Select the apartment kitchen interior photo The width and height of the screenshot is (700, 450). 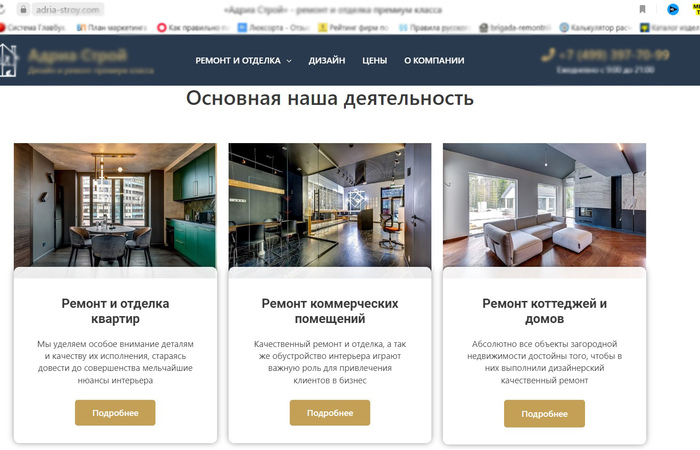pos(115,205)
